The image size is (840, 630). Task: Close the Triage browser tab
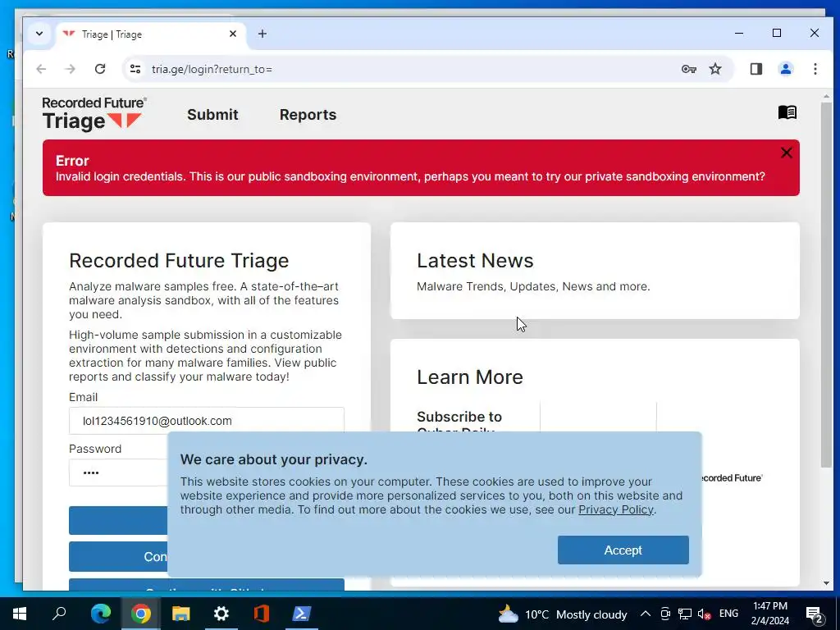(x=233, y=34)
